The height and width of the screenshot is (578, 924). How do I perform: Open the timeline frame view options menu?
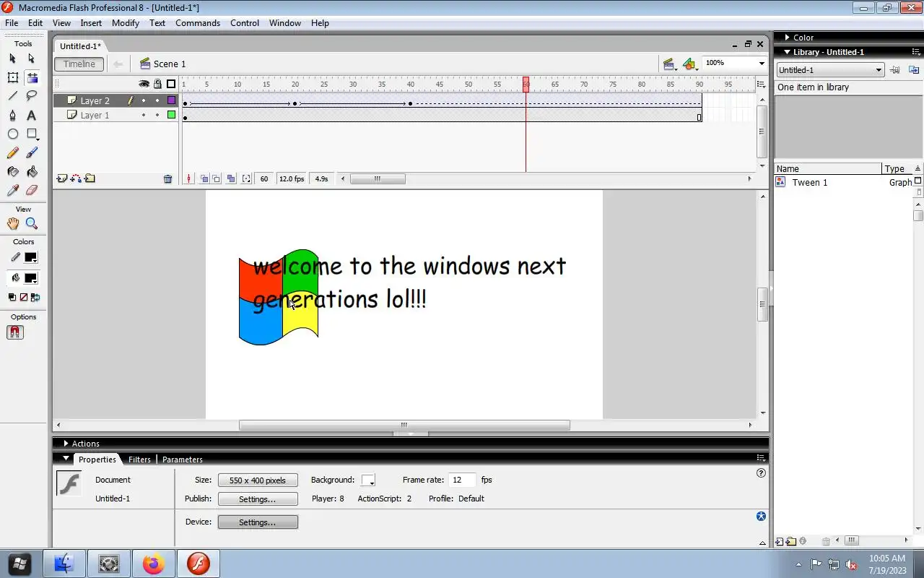[x=761, y=85]
